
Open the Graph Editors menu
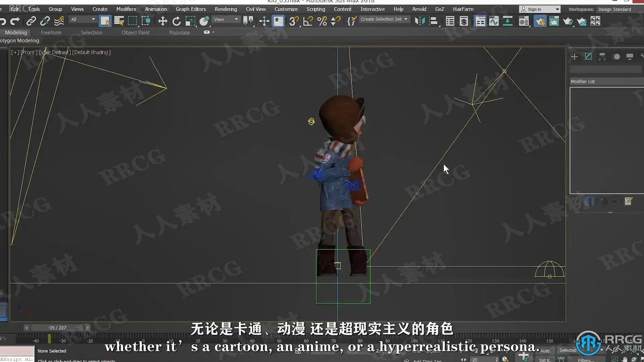191,9
